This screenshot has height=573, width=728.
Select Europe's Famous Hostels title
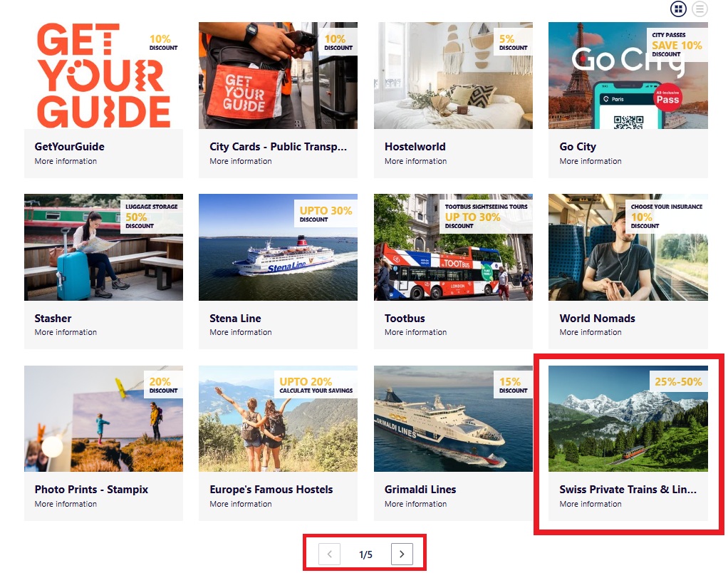click(271, 490)
